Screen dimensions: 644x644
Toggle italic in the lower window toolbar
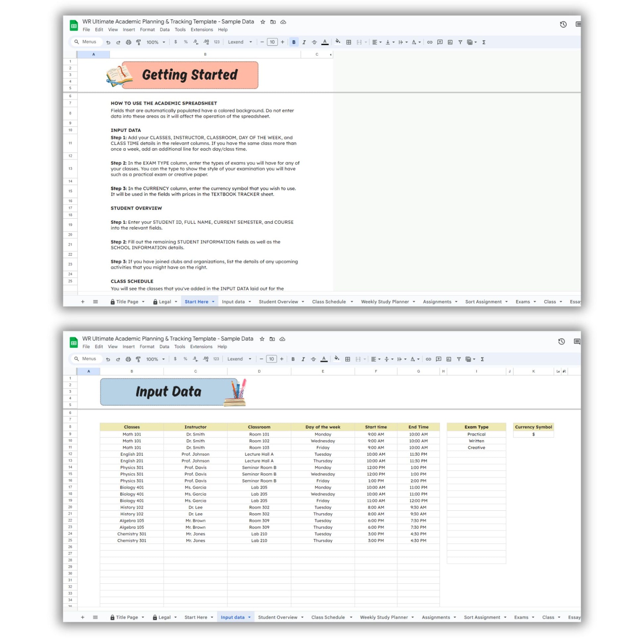303,359
